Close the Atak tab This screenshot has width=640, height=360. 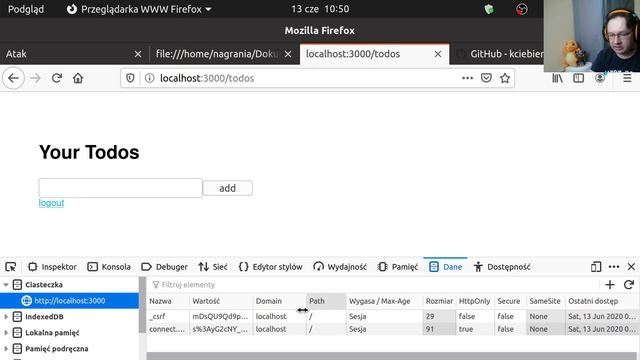[138, 54]
